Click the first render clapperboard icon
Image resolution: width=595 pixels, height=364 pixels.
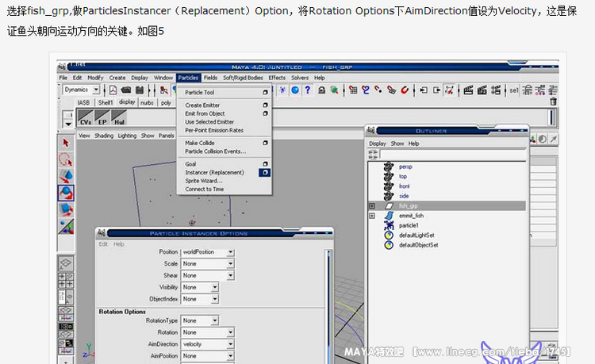tap(468, 90)
